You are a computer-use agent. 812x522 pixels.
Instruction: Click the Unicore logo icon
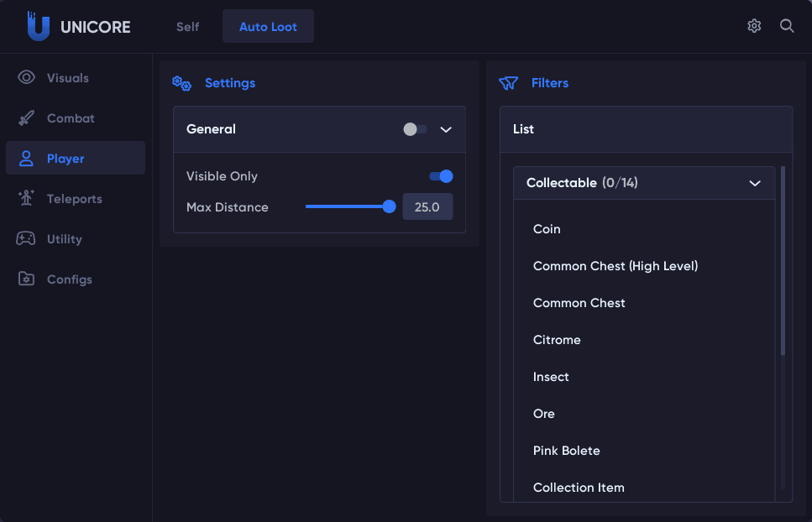click(x=38, y=27)
